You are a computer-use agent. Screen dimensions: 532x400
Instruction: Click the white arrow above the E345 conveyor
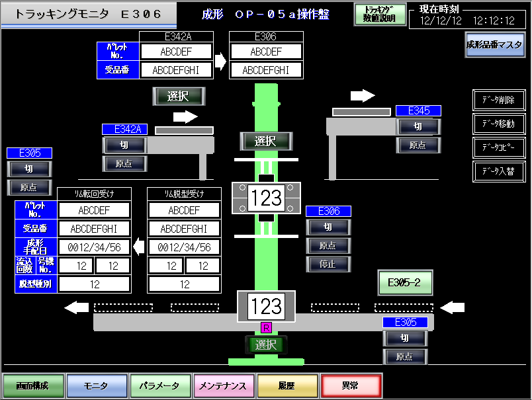[x=363, y=96]
